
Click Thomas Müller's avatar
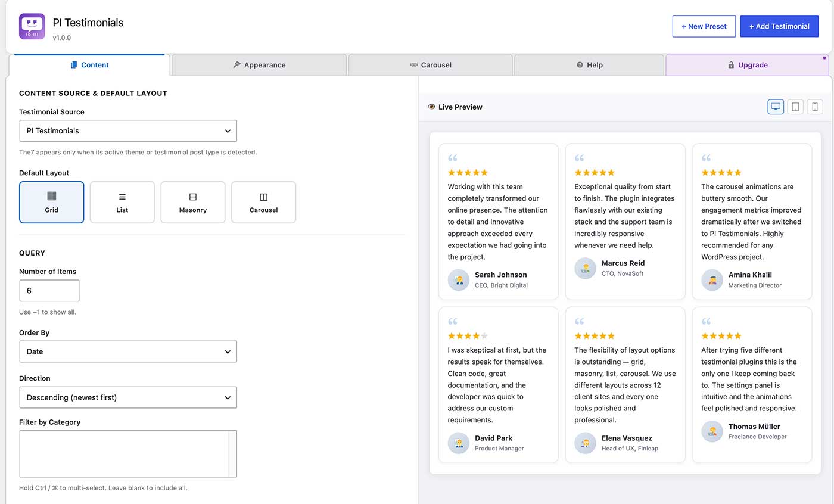click(712, 431)
